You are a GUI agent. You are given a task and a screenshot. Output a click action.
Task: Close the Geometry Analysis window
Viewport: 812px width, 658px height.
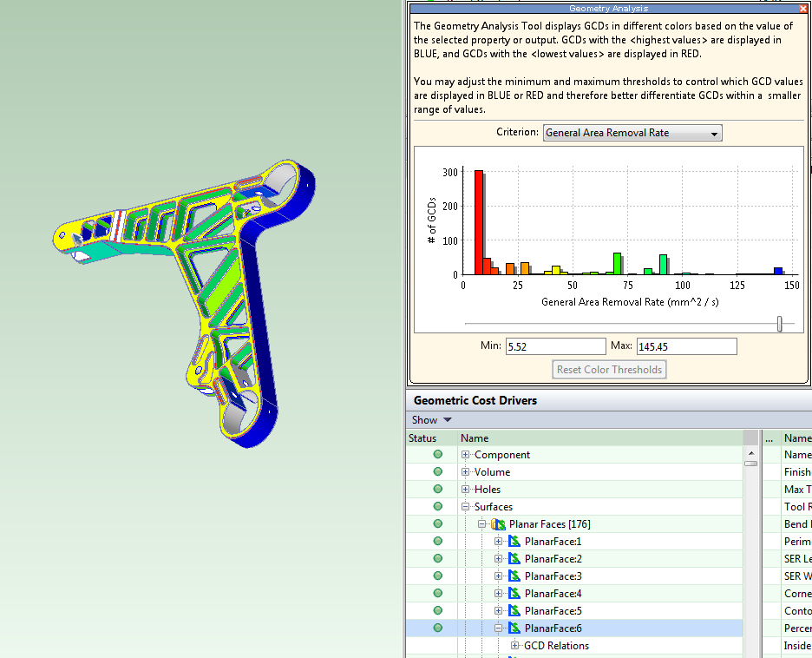802,8
